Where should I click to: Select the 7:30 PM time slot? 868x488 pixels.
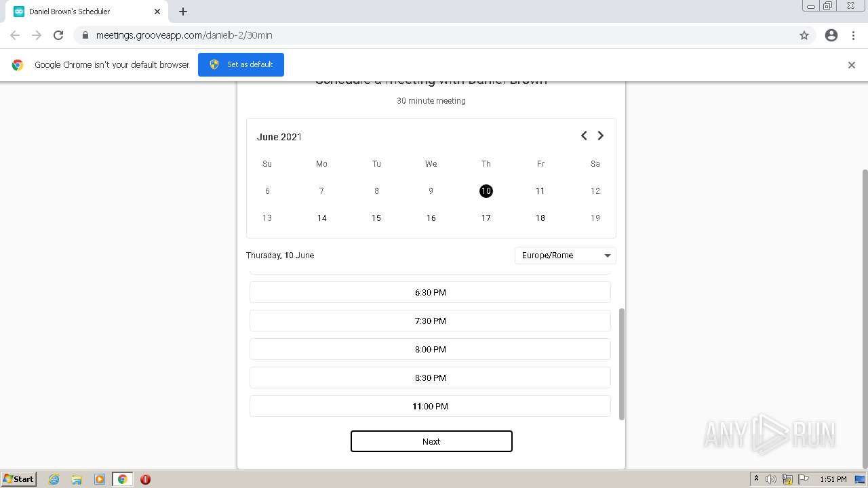click(430, 321)
